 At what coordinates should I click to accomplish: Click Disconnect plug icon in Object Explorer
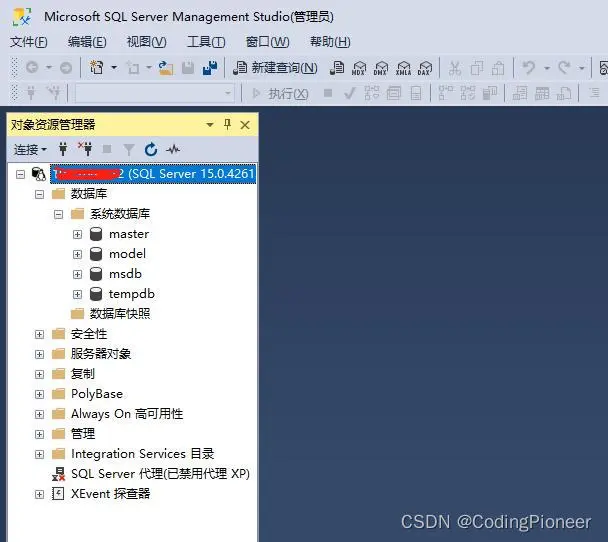[x=85, y=149]
